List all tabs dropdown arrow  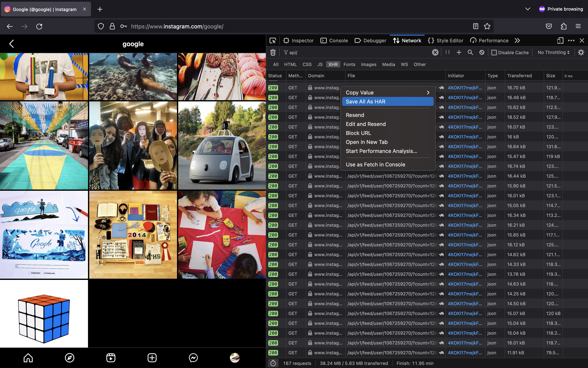tap(528, 9)
